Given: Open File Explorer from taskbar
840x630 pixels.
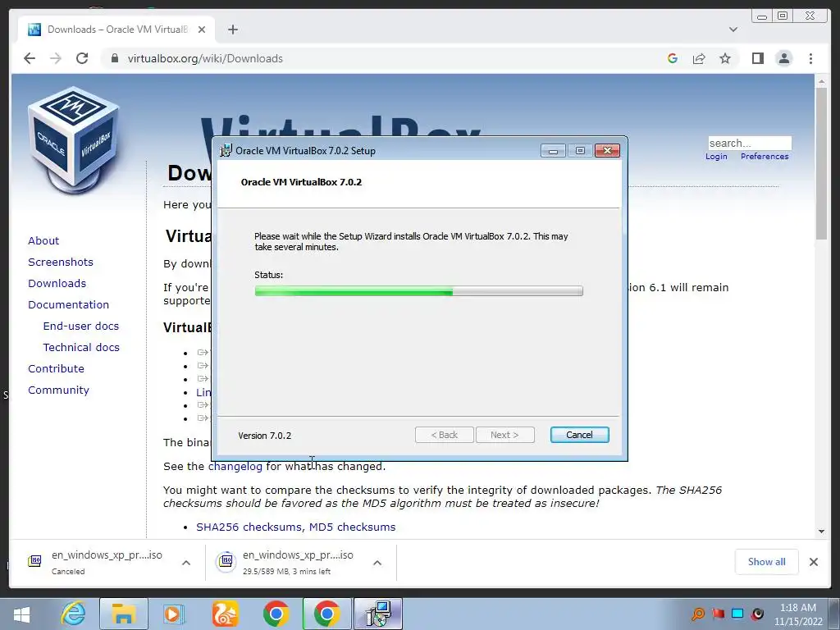Looking at the screenshot, I should click(124, 614).
